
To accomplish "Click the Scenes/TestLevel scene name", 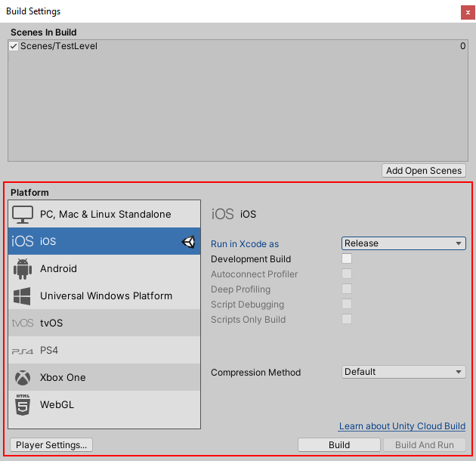I will pyautogui.click(x=59, y=46).
